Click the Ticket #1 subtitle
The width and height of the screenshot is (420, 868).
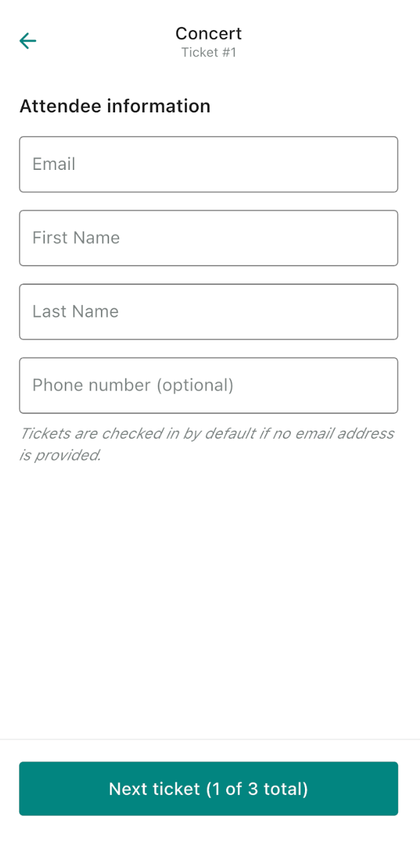[x=209, y=52]
